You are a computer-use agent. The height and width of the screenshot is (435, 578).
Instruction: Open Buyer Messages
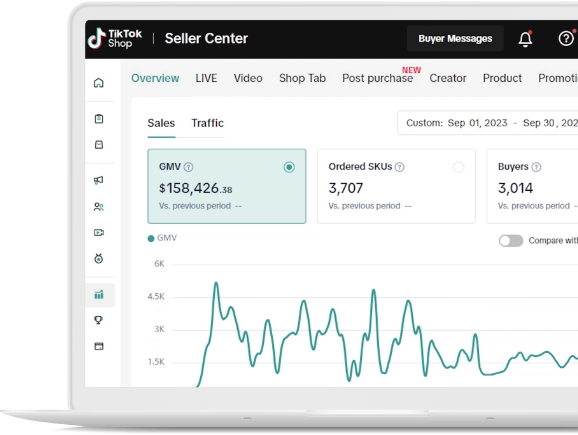[x=455, y=38]
